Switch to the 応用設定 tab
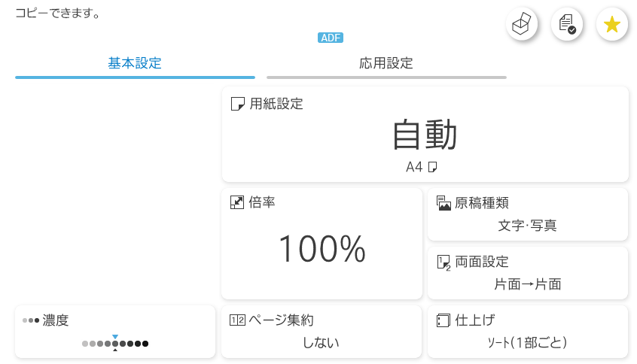637x364 pixels. tap(386, 64)
